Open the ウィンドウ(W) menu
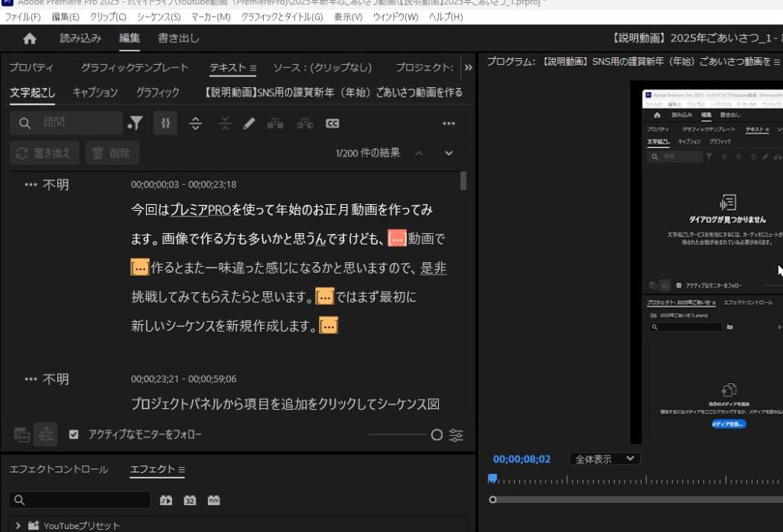This screenshot has height=532, width=783. click(395, 17)
